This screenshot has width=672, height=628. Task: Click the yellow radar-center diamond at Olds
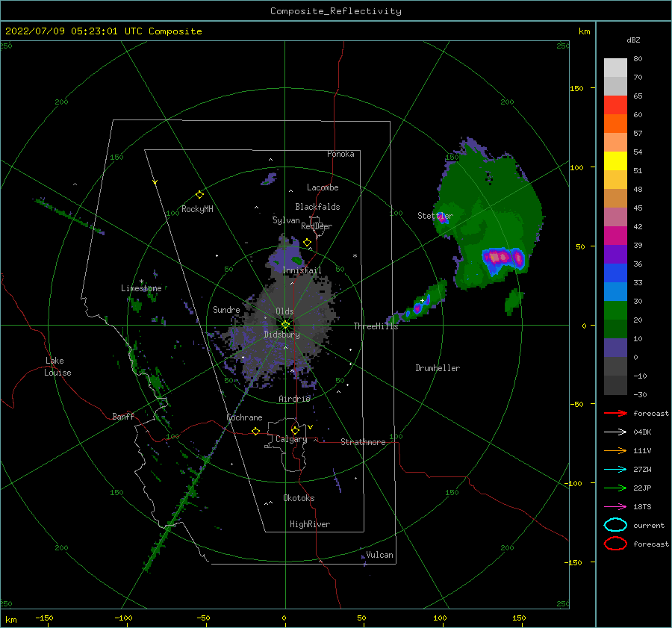click(x=285, y=325)
